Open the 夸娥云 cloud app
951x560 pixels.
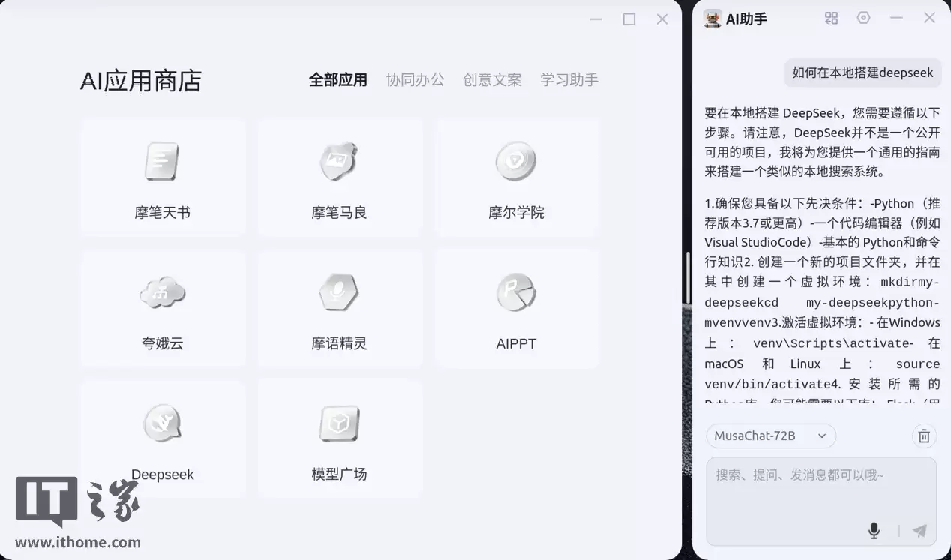click(163, 308)
